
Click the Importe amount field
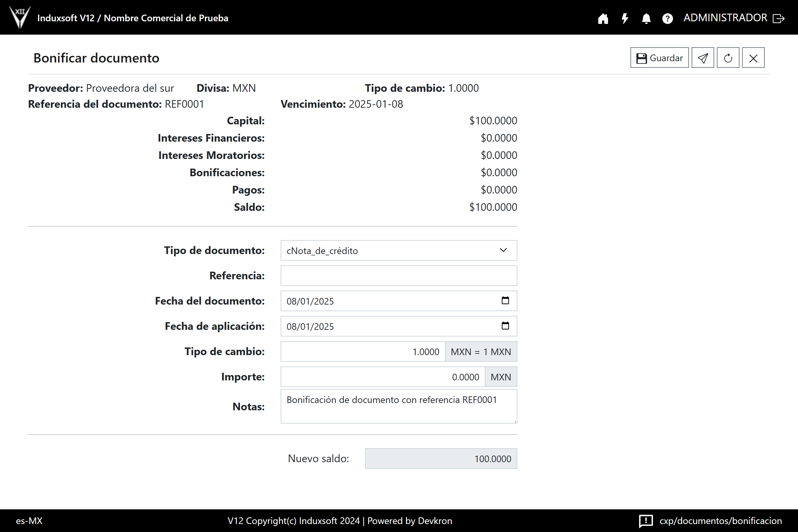[x=383, y=377]
